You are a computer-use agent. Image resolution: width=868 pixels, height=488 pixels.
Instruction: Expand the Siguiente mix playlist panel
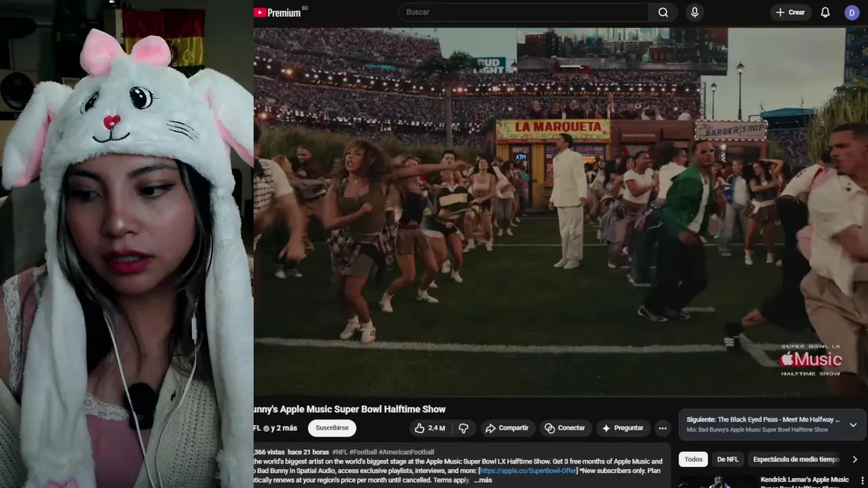(x=853, y=425)
